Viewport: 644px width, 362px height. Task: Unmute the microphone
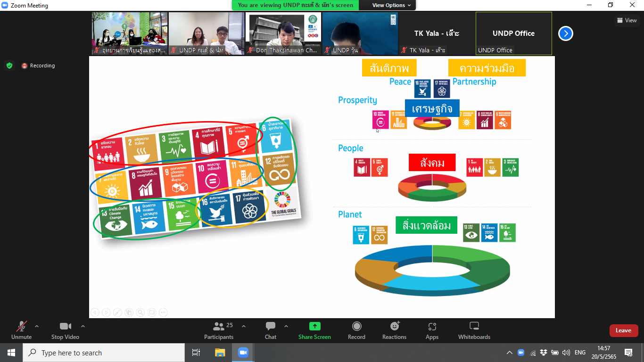tap(21, 327)
